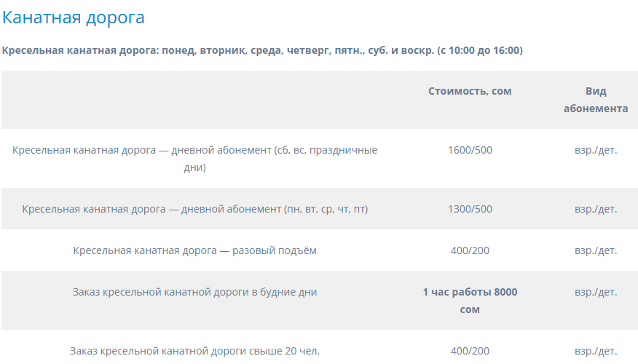Click the 1600/500 price cell
638x364 pixels.
pyautogui.click(x=470, y=150)
